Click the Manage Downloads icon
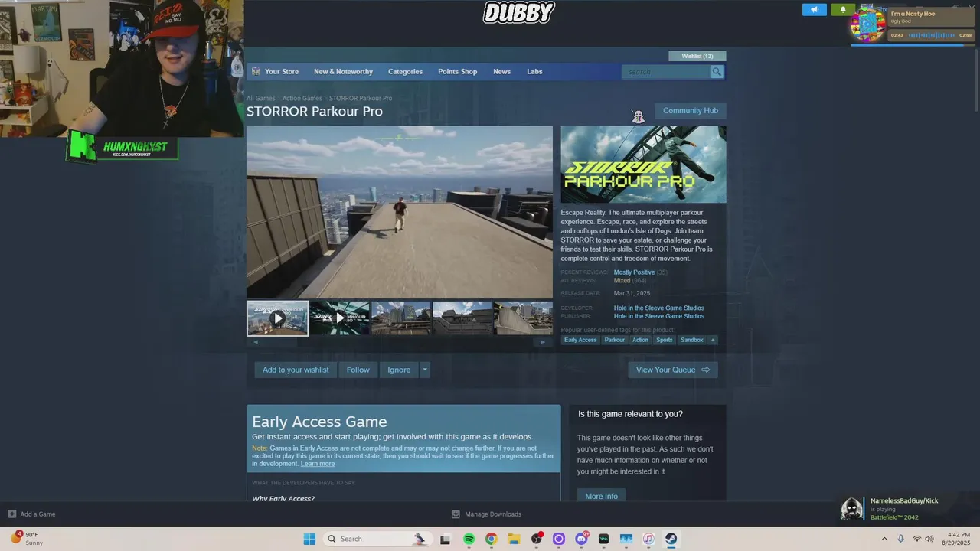The height and width of the screenshot is (551, 980). click(456, 514)
